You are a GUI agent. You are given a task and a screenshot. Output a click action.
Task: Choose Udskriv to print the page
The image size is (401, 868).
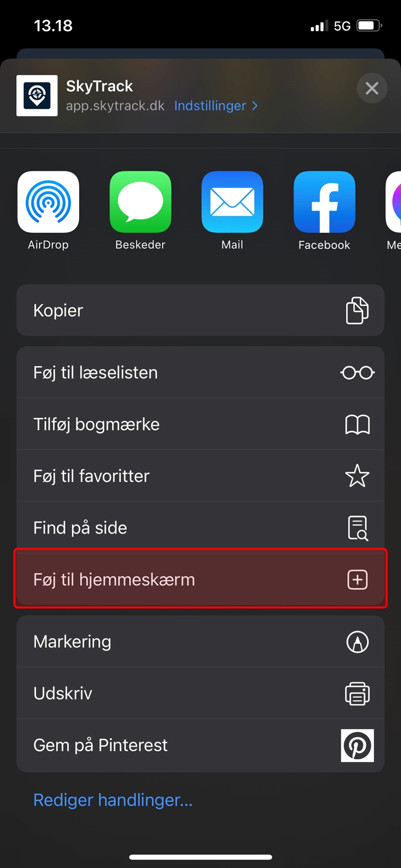pos(200,693)
